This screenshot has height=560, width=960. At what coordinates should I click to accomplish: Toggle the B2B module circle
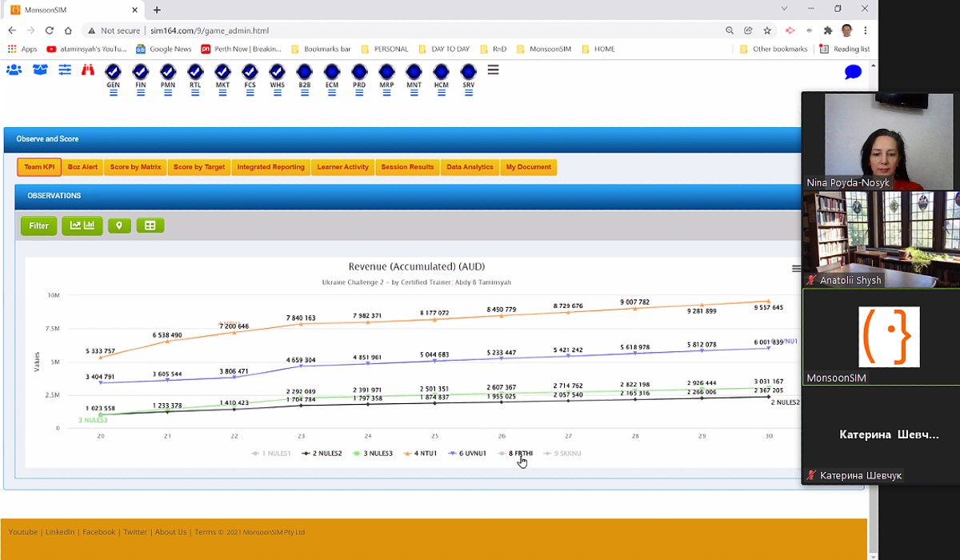coord(304,71)
